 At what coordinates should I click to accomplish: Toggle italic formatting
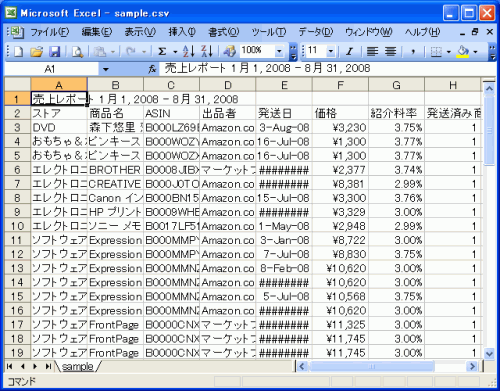pyautogui.click(x=349, y=51)
